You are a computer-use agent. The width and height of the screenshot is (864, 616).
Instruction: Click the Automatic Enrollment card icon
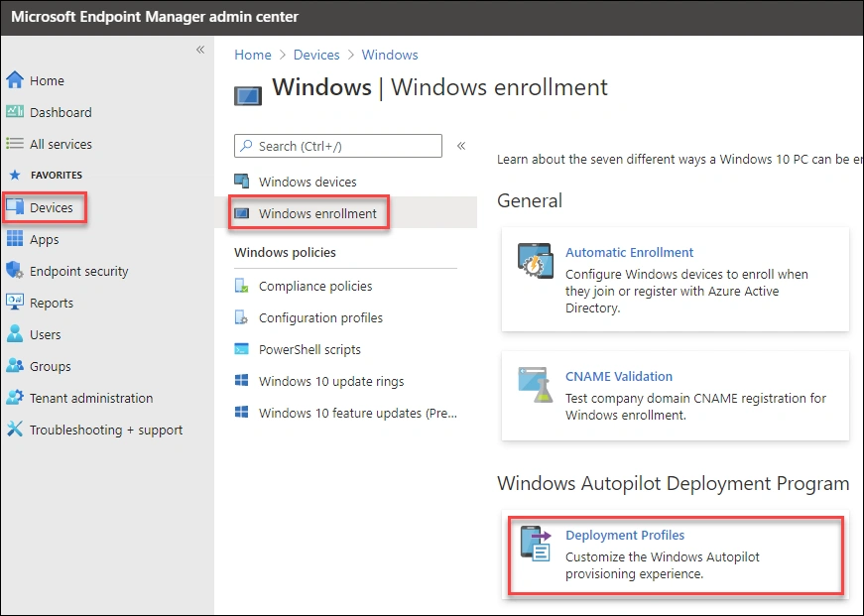pyautogui.click(x=536, y=261)
